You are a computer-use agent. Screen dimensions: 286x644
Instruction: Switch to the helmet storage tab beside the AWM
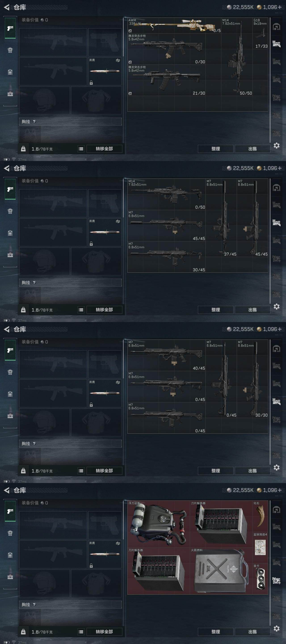tap(276, 27)
